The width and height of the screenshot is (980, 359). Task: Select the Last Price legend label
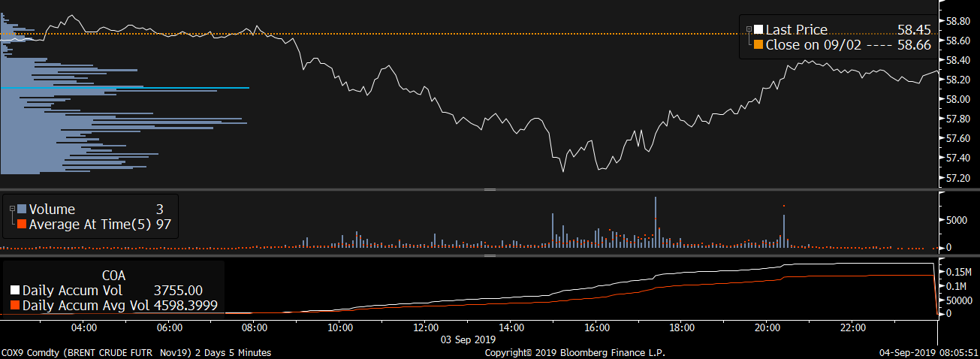pos(797,30)
